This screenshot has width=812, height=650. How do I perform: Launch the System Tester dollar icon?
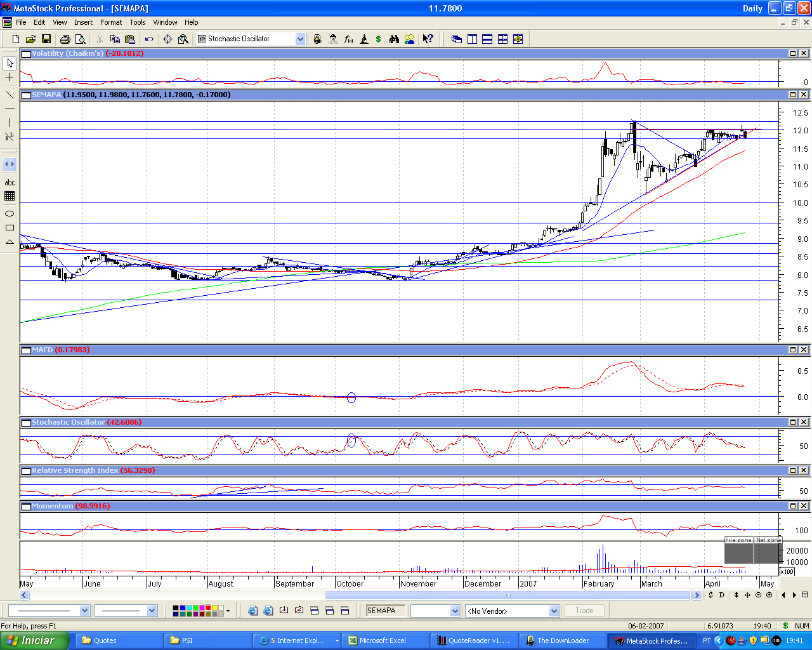[x=379, y=39]
